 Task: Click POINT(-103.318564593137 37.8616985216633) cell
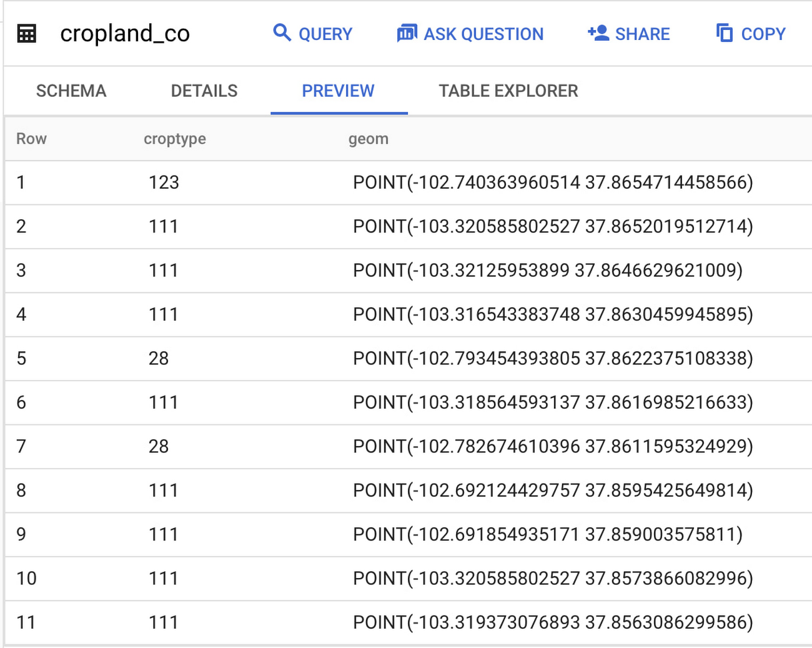click(553, 402)
